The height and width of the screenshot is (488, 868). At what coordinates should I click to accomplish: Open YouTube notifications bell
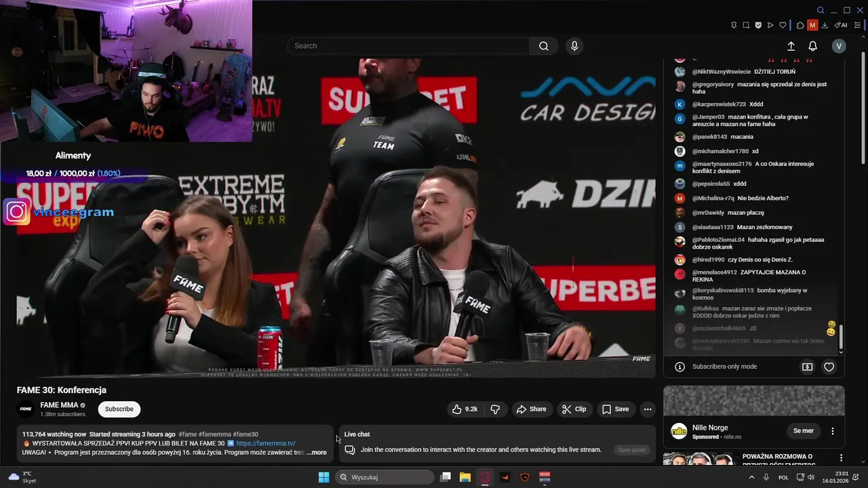click(812, 46)
